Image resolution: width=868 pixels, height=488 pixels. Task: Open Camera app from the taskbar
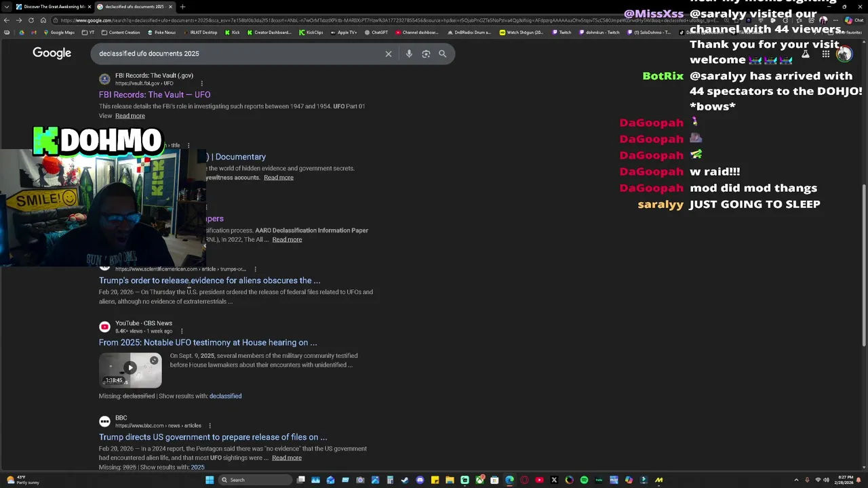[x=360, y=480]
